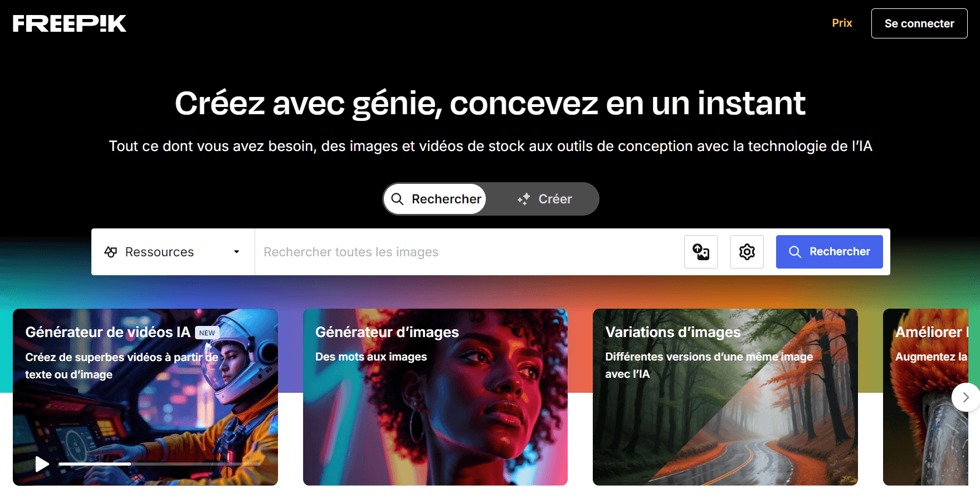Switch to the Rechercher mode
Screen dimensions: 980x502
point(436,199)
